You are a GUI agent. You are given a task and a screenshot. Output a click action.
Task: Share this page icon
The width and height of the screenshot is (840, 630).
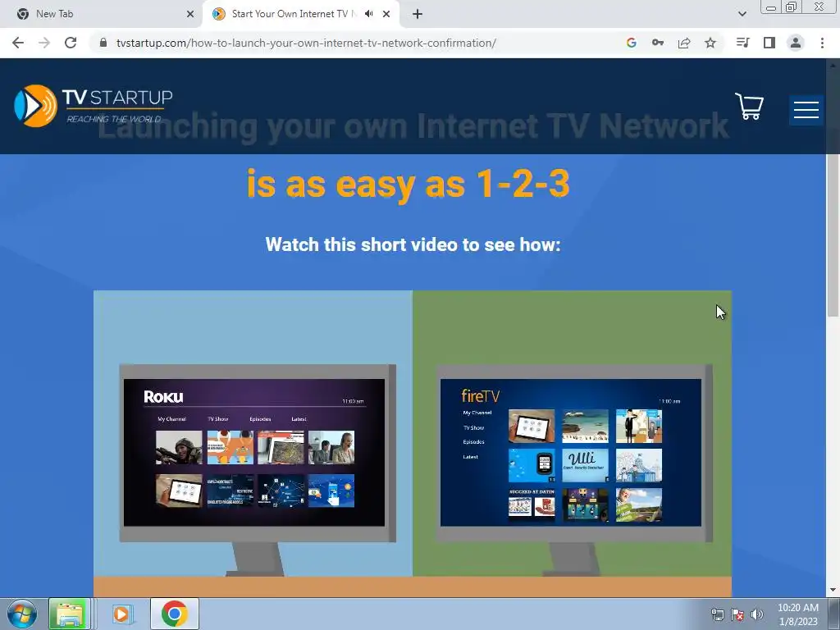(684, 43)
